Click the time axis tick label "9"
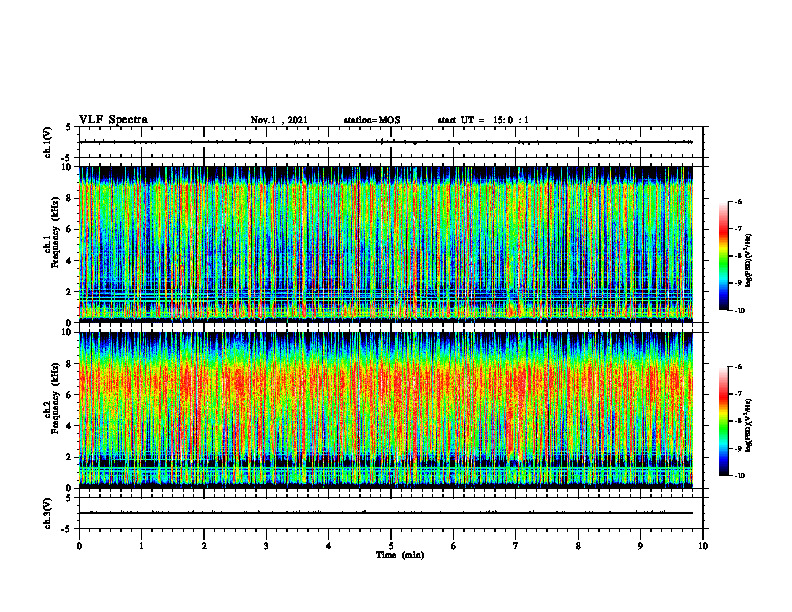The height and width of the screenshot is (612, 792). click(x=640, y=546)
